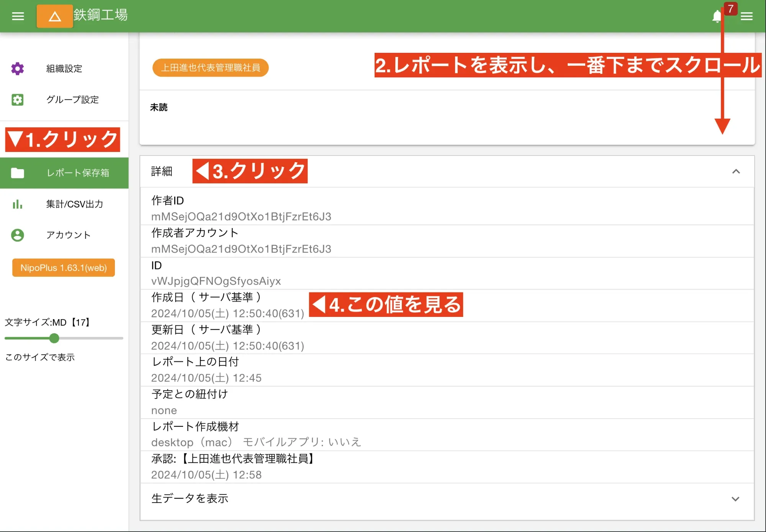Image resolution: width=766 pixels, height=532 pixels.
Task: Click the このサイズで表示 link
Action: click(x=40, y=357)
